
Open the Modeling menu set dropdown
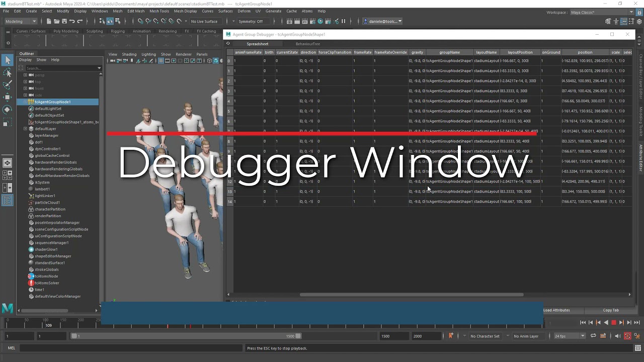coord(21,21)
